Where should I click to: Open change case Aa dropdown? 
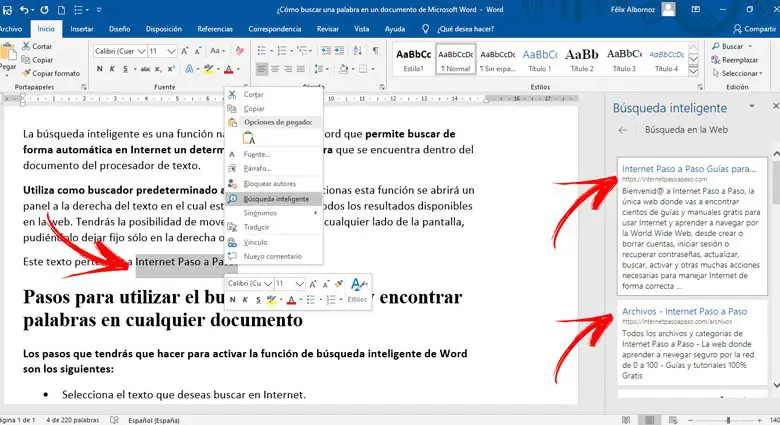pos(217,51)
